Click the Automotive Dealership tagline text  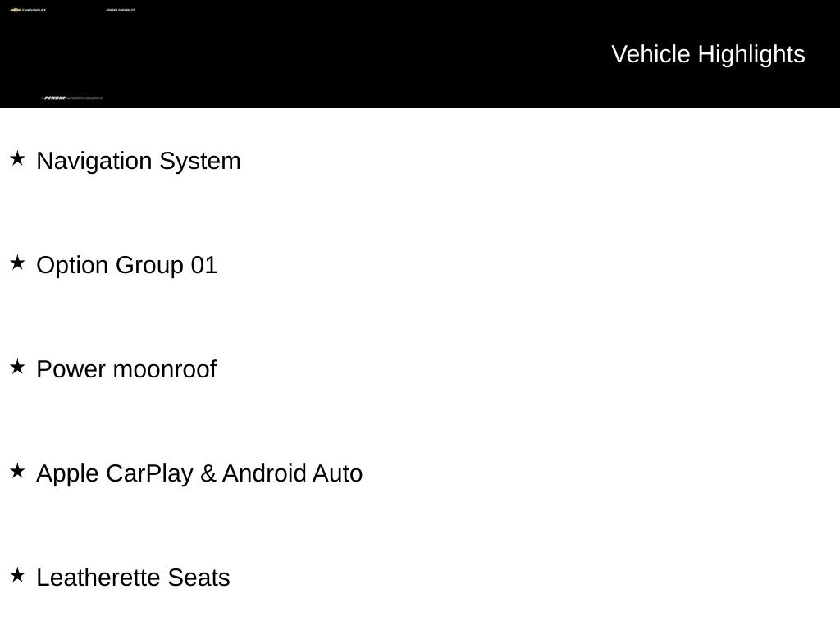(x=85, y=98)
